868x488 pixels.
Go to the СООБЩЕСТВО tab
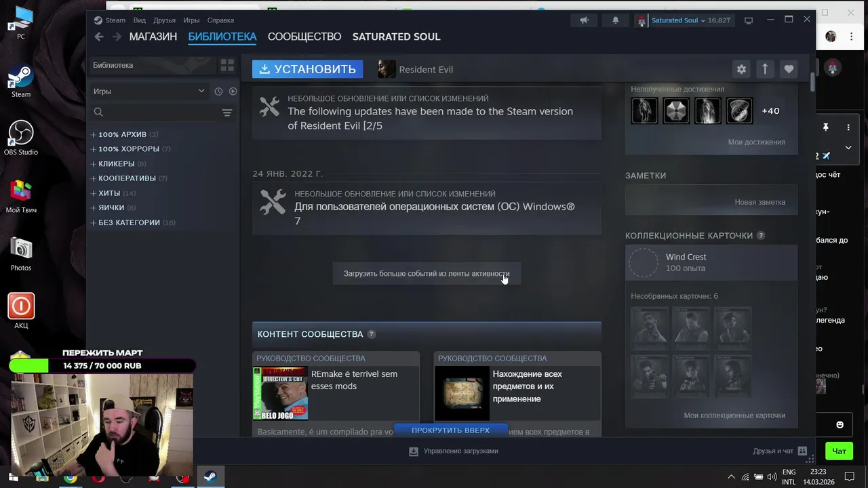pyautogui.click(x=304, y=37)
